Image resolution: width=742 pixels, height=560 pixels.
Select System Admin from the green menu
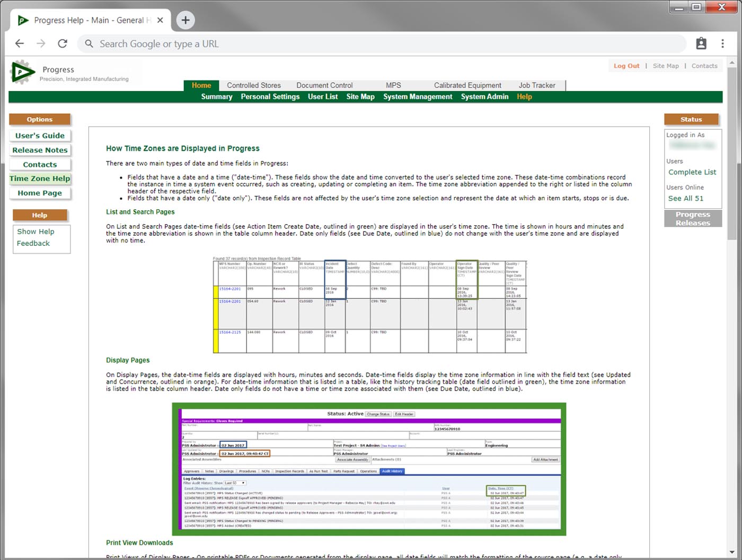(x=484, y=96)
